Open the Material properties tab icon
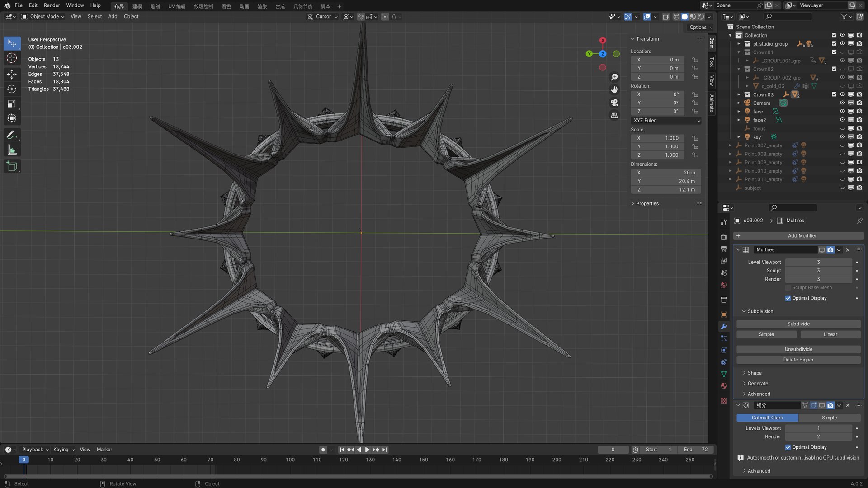Screen dimensions: 868x488 [724, 385]
